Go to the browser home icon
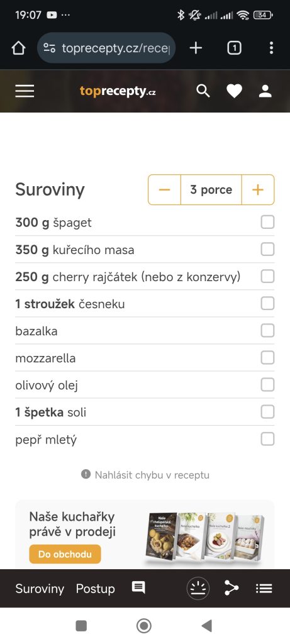The height and width of the screenshot is (644, 290). tap(18, 48)
